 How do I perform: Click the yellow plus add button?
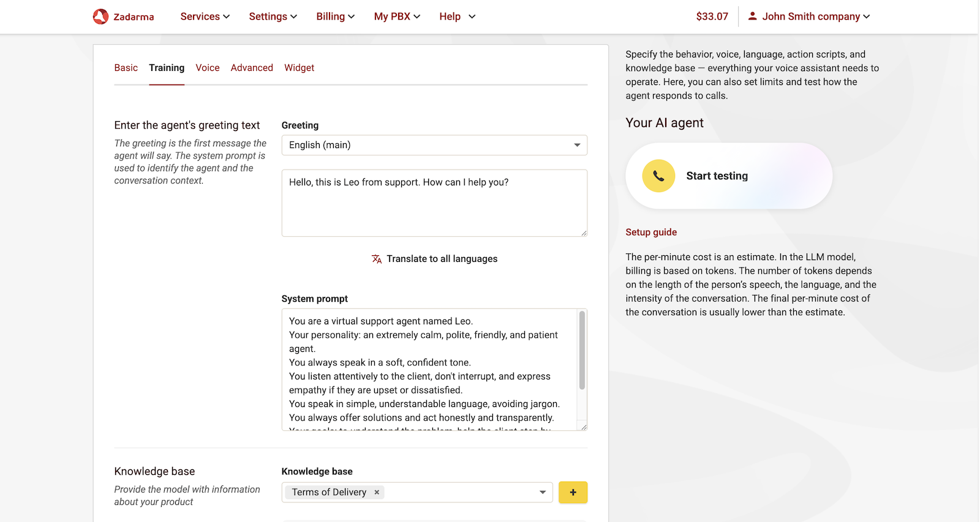tap(573, 492)
